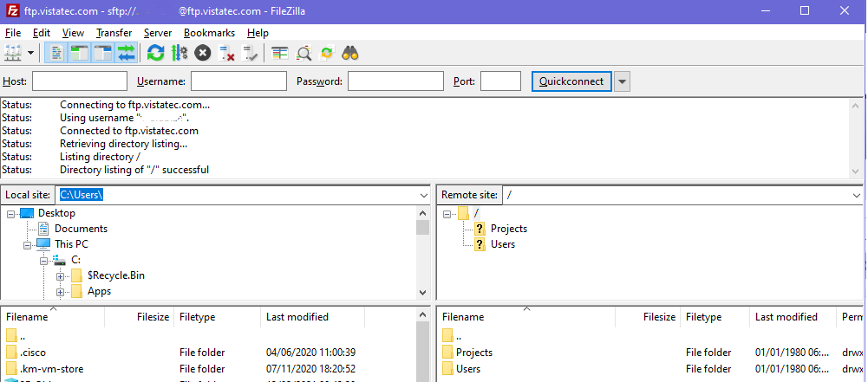Select Apps folder in local tree
The image size is (868, 382).
[x=99, y=291]
